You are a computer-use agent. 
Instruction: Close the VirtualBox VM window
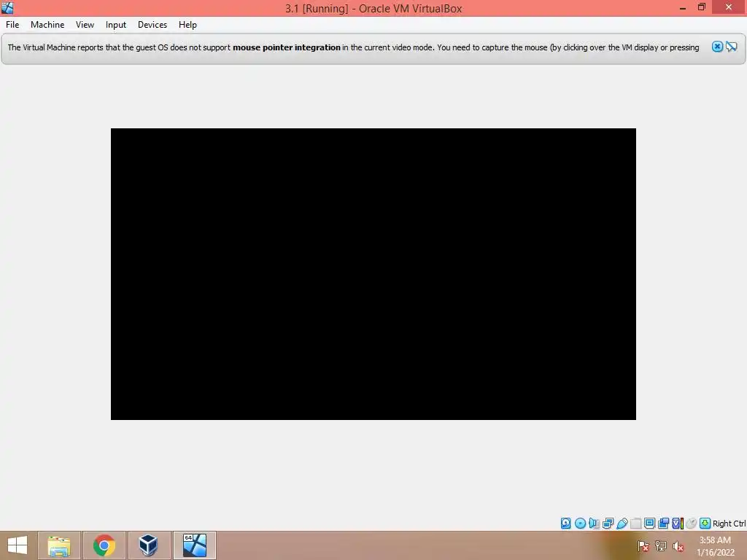(x=729, y=7)
